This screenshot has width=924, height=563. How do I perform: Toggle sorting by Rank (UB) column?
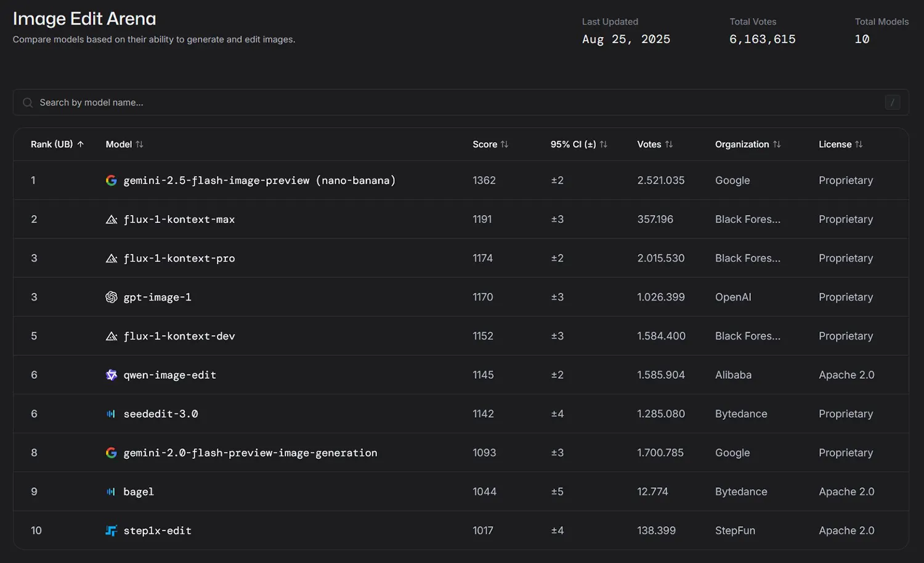(57, 144)
